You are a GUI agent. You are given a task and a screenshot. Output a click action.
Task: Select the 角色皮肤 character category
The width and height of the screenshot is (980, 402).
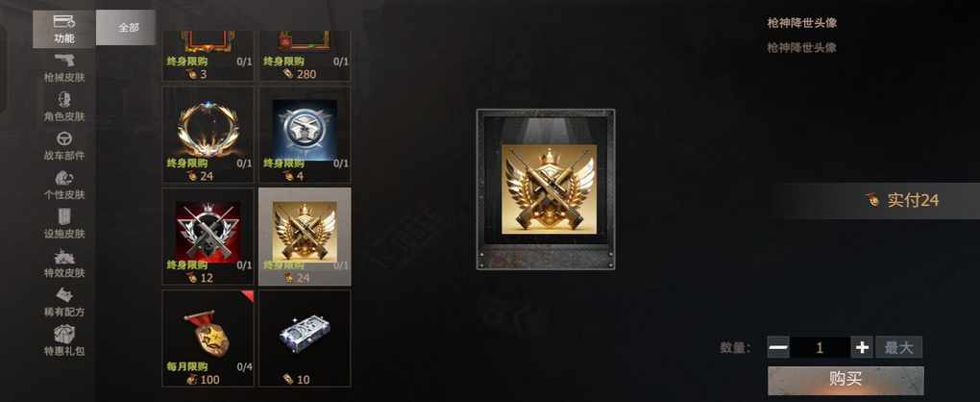click(x=64, y=107)
